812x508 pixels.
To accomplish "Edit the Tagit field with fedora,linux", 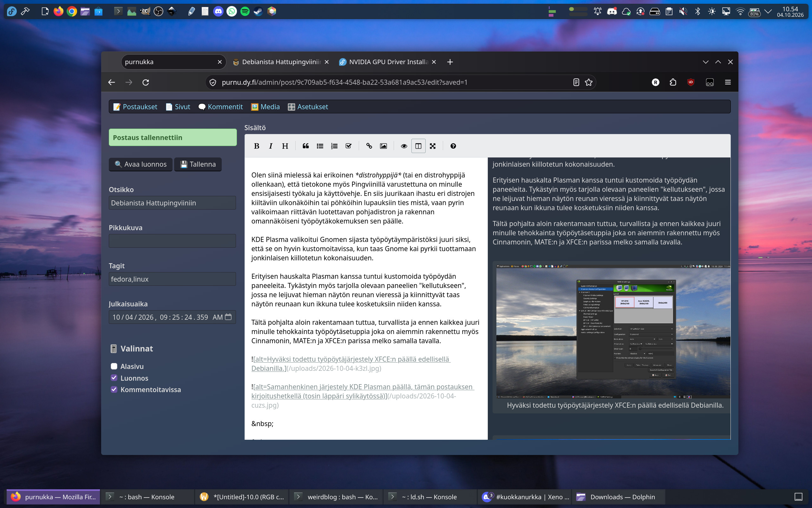I will click(x=172, y=279).
